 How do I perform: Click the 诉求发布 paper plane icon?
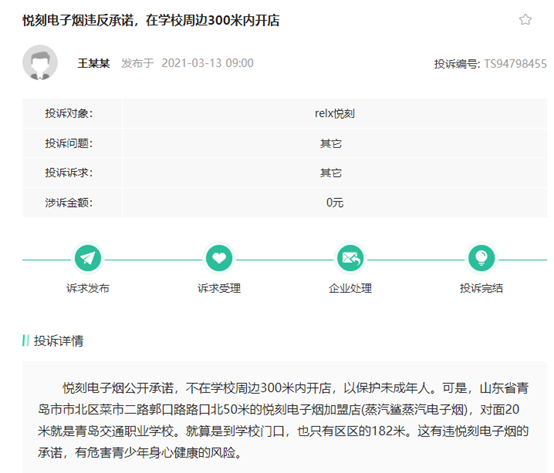pyautogui.click(x=88, y=259)
